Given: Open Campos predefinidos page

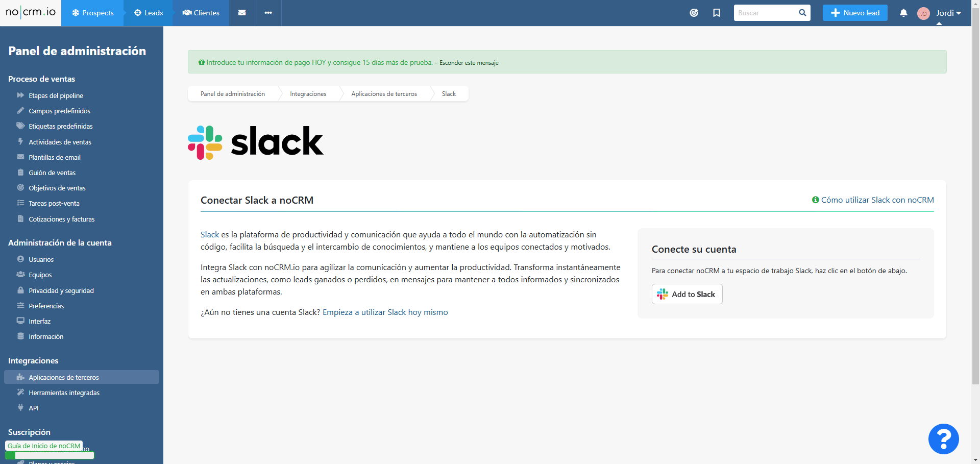Looking at the screenshot, I should (59, 111).
